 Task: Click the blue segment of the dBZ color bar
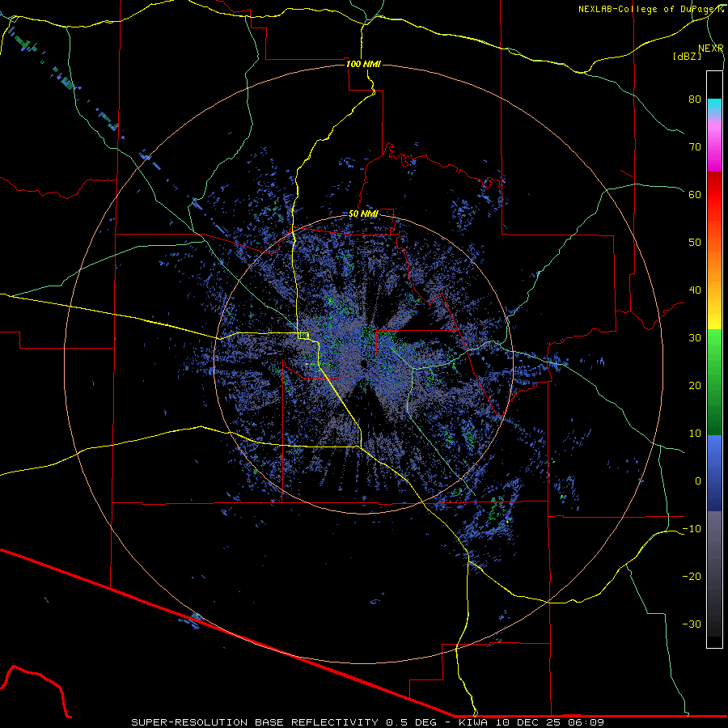click(x=714, y=473)
